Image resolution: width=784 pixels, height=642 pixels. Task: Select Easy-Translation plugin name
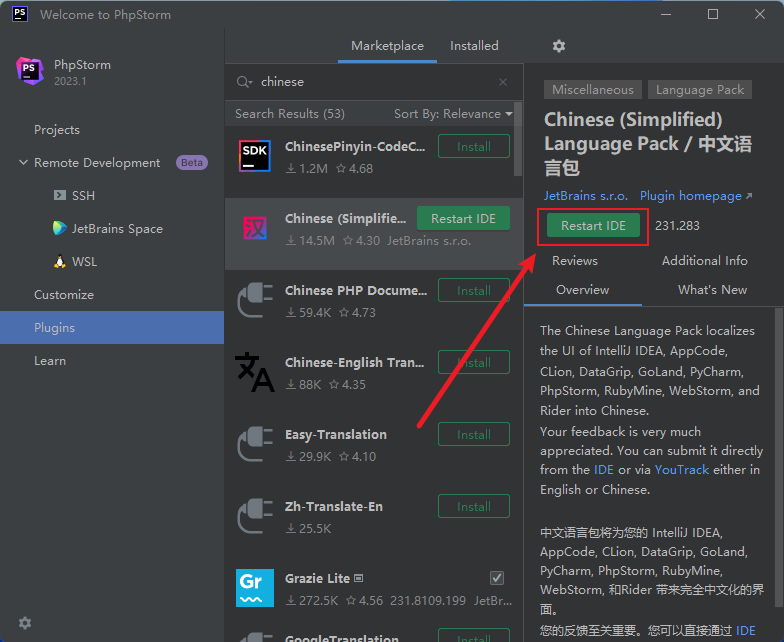coord(336,434)
